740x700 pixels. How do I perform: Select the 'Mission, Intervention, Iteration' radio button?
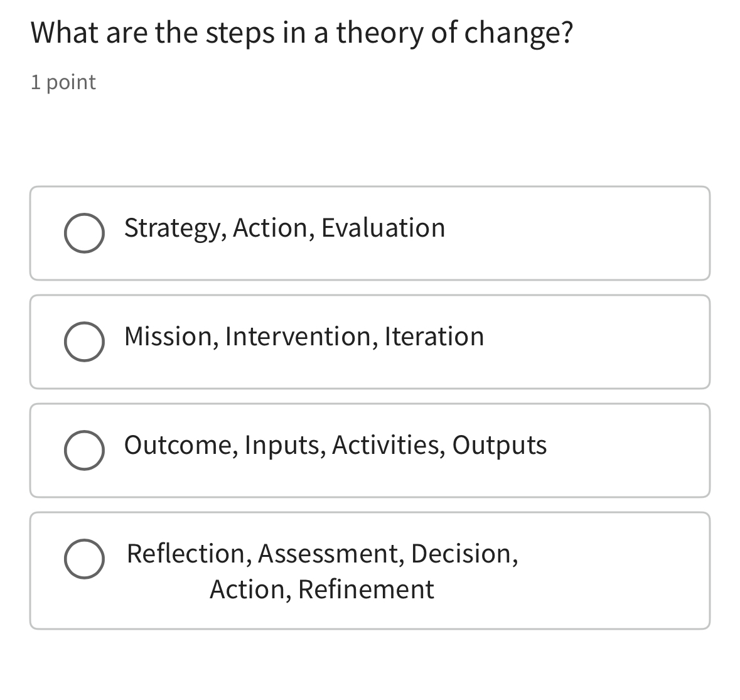[x=84, y=342]
